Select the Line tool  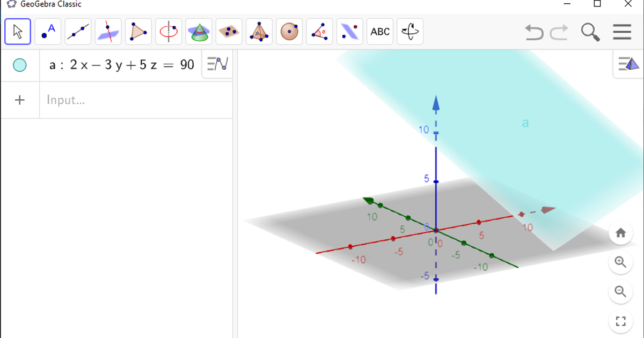tap(77, 32)
